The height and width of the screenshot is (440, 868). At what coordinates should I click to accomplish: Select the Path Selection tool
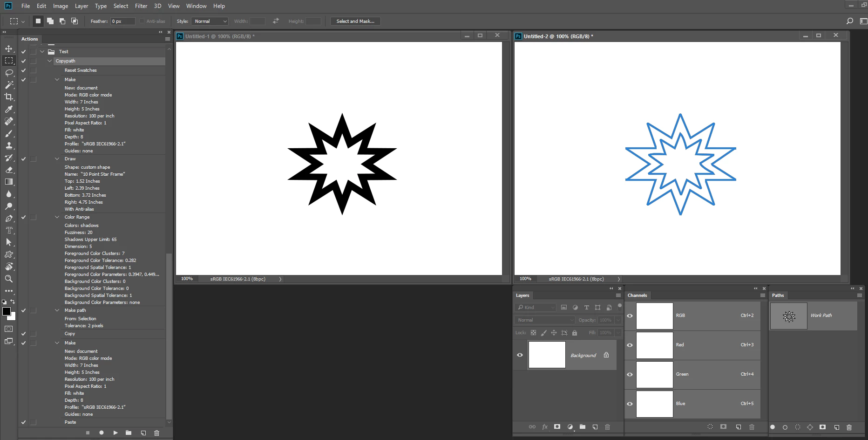9,242
